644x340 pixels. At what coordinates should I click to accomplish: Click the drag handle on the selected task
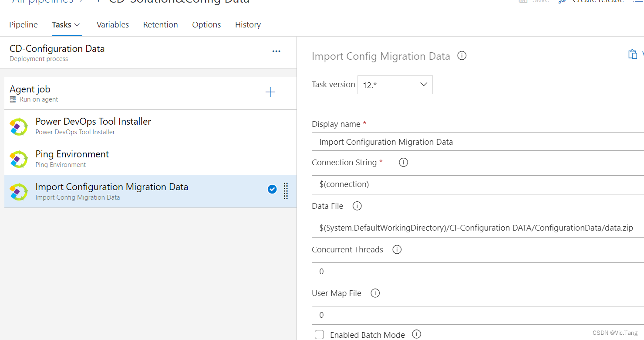(x=286, y=191)
